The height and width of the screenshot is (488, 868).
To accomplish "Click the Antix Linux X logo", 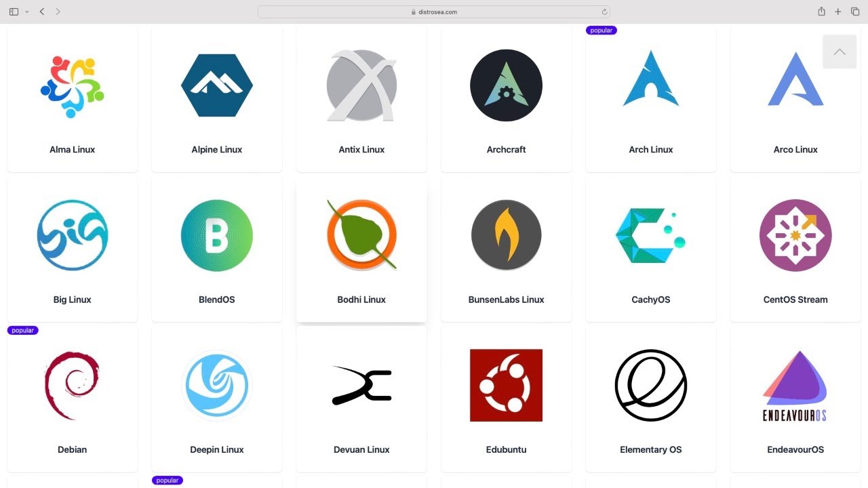I will 361,85.
